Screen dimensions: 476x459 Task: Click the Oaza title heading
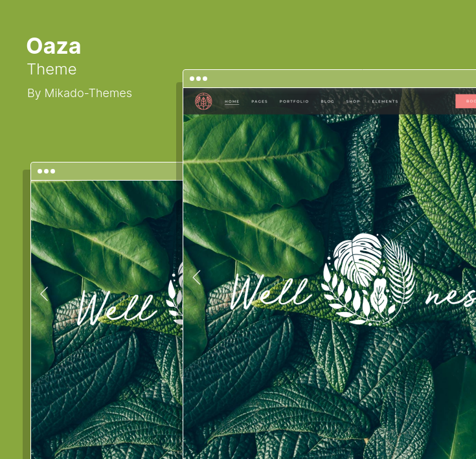click(x=54, y=46)
